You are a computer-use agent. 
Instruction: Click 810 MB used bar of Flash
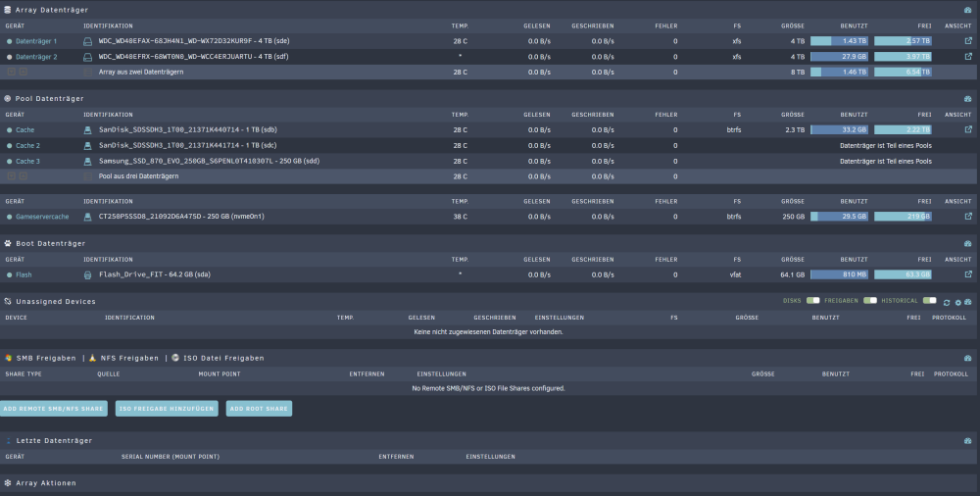point(840,274)
